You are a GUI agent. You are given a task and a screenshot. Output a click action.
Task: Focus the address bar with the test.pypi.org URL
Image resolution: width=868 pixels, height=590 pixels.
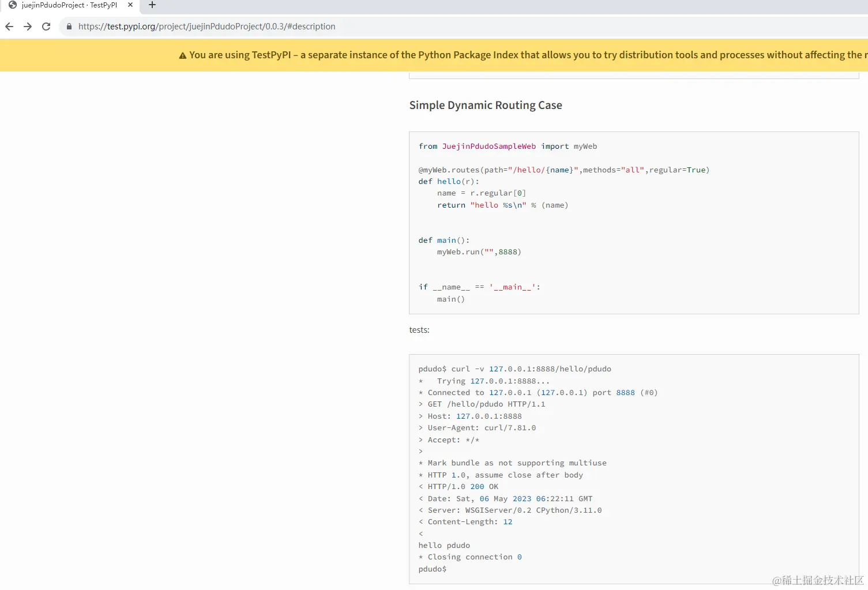[x=206, y=27]
